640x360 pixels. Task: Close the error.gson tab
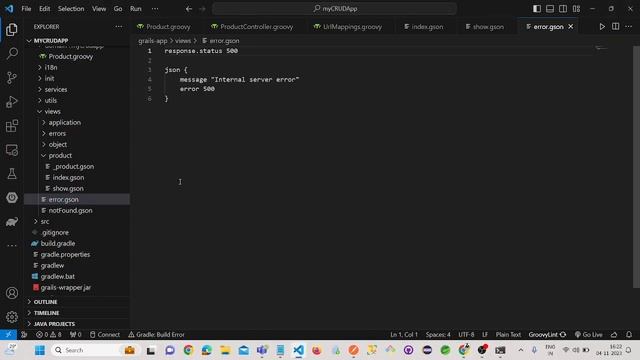pos(571,27)
